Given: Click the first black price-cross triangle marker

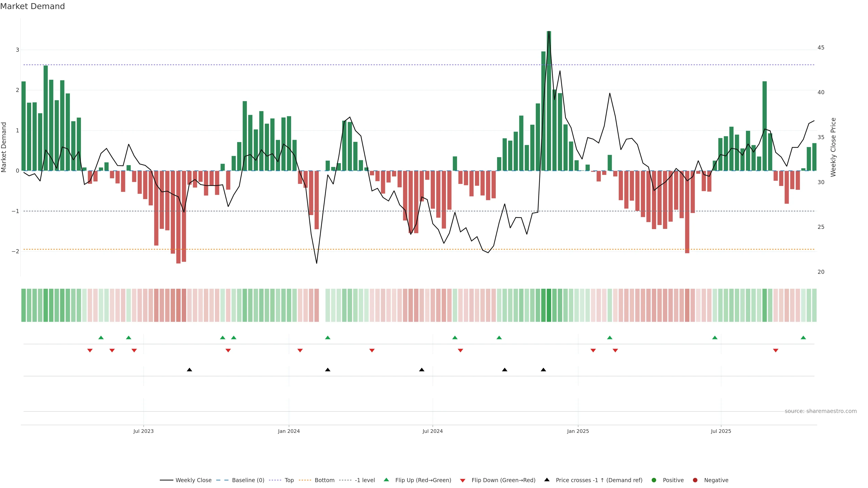Looking at the screenshot, I should point(189,370).
